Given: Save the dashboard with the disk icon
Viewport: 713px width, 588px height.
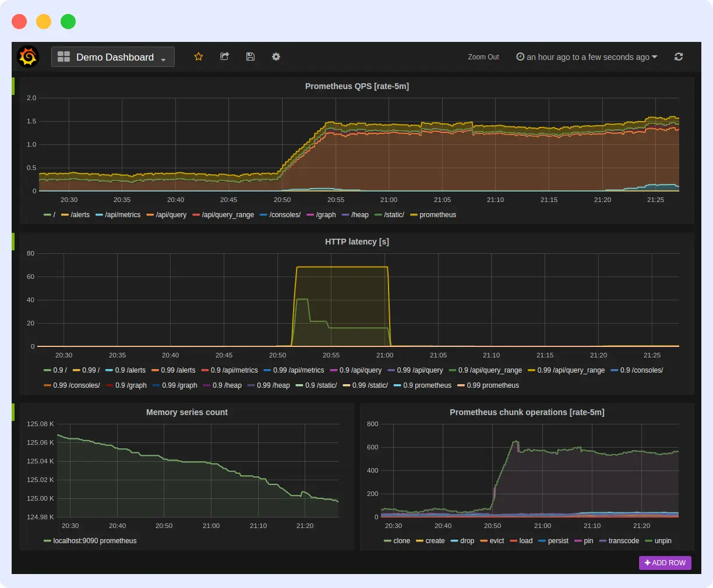Looking at the screenshot, I should pos(250,56).
